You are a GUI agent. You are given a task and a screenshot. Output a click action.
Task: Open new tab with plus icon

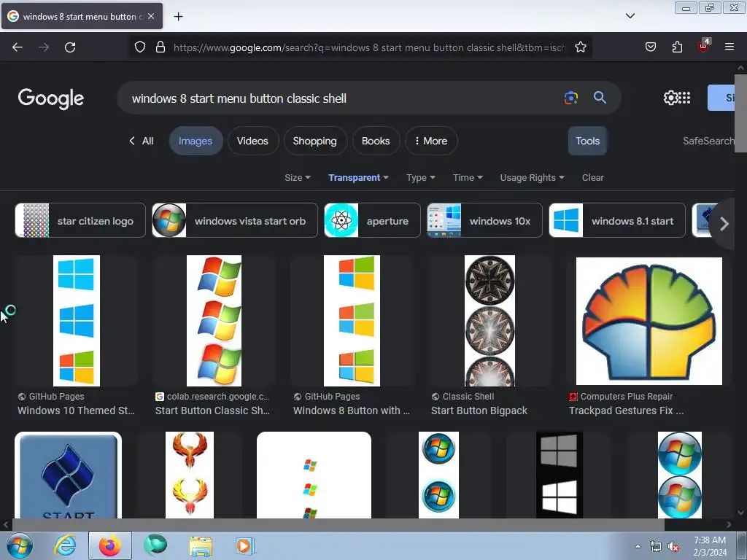[x=178, y=17]
